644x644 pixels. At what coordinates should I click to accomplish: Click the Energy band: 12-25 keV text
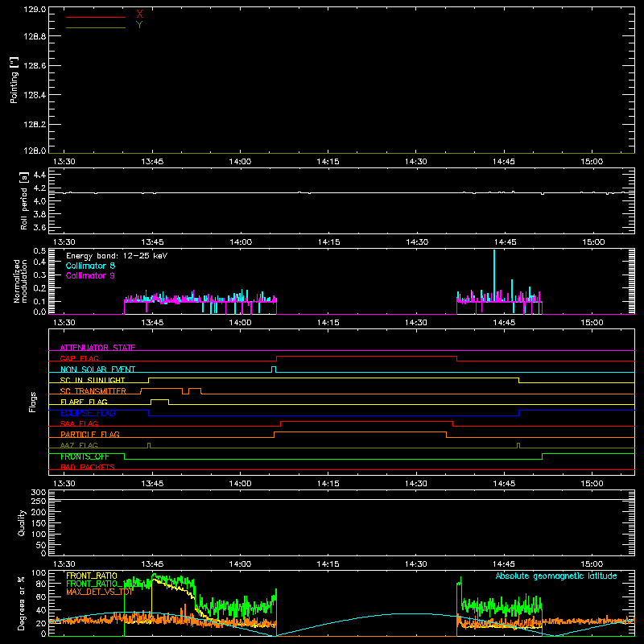[x=117, y=256]
